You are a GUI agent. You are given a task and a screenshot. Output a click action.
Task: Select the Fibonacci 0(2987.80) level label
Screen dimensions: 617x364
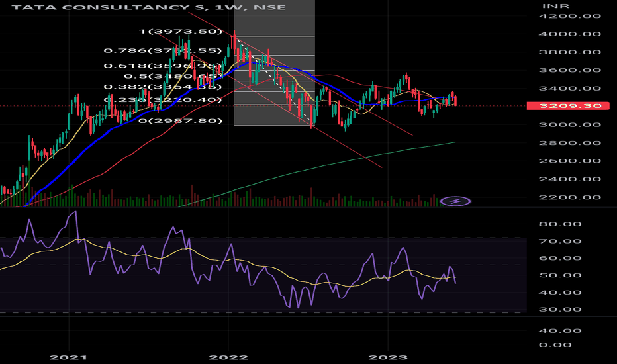[x=180, y=121]
